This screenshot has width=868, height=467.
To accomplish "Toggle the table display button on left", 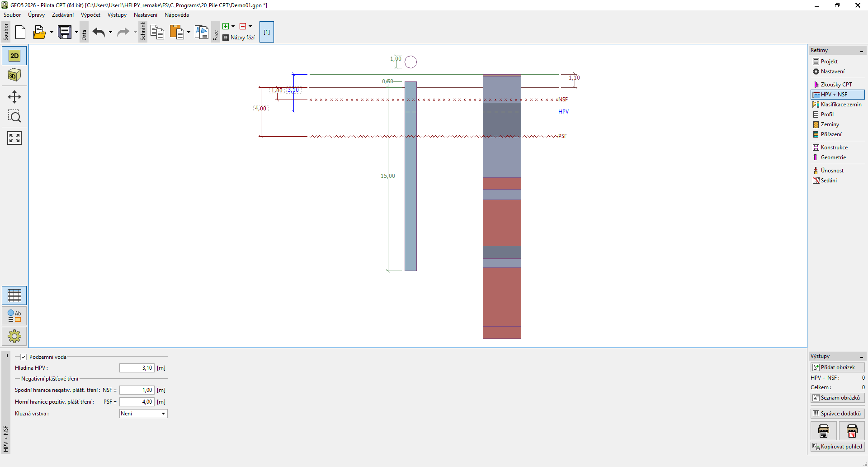I will 14,295.
